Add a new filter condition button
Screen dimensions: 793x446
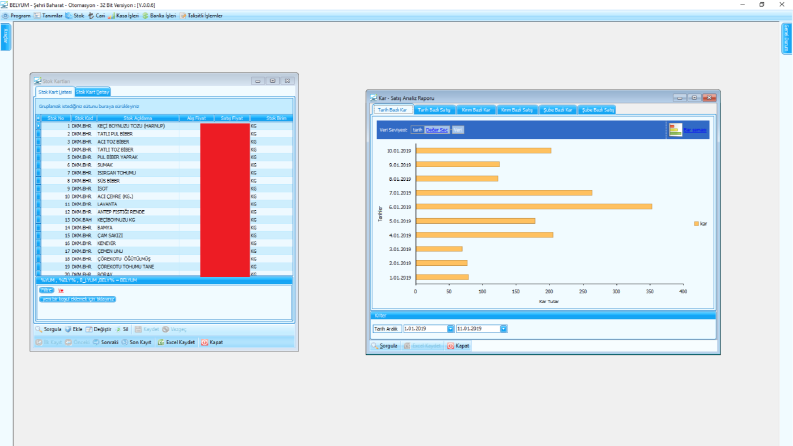pos(77,299)
